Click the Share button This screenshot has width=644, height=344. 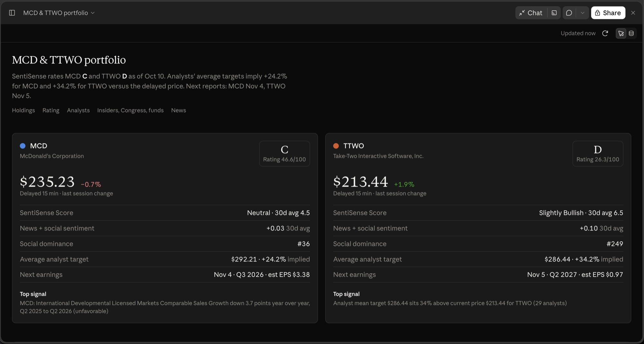(x=608, y=13)
